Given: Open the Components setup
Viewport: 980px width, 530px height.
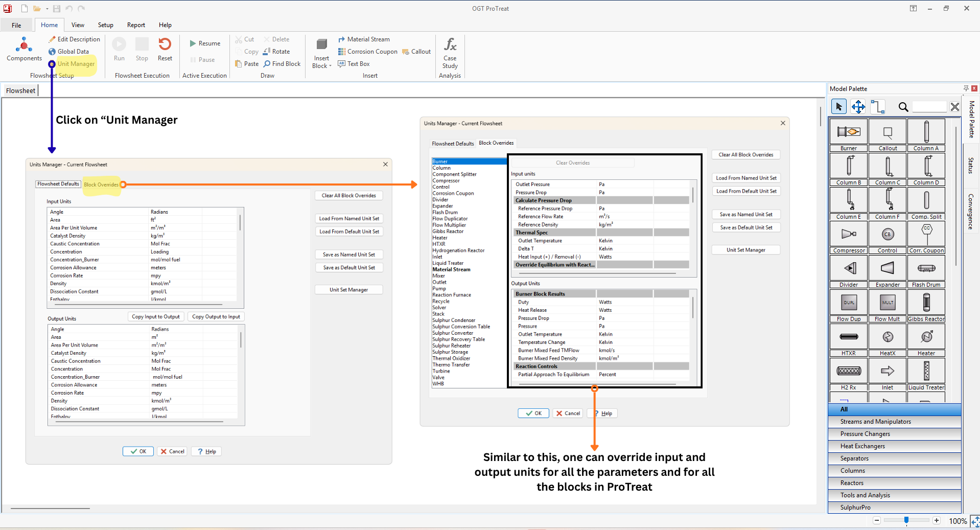Looking at the screenshot, I should tap(24, 49).
